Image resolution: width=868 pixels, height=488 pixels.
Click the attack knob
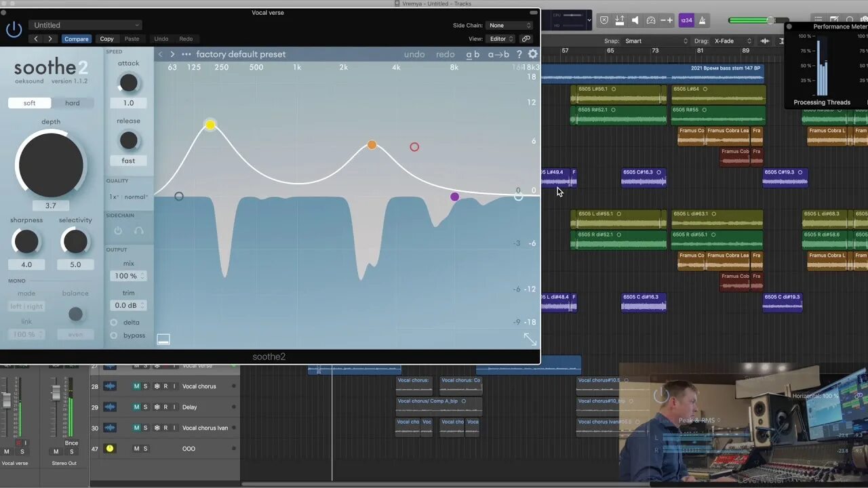point(128,83)
